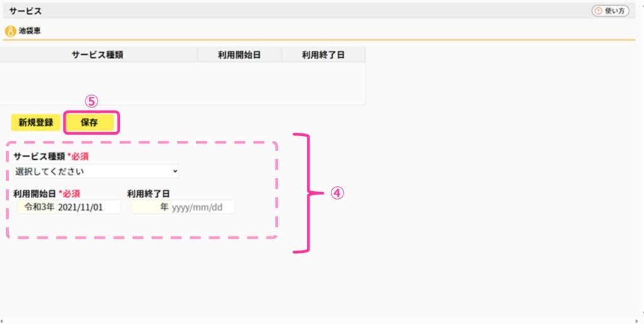Click the empty 利用終了日 era year field
The height and width of the screenshot is (324, 644).
tap(151, 207)
